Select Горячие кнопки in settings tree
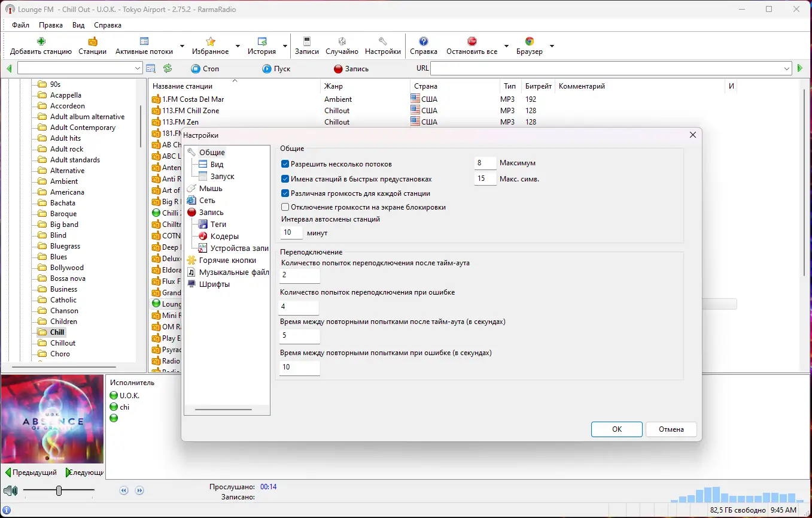 227,260
